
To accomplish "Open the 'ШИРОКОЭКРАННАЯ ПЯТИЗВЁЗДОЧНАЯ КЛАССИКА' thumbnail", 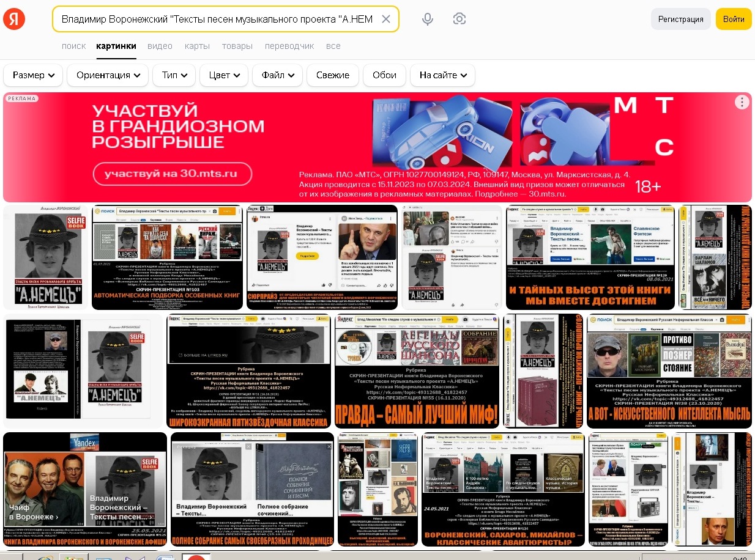I will pos(249,371).
